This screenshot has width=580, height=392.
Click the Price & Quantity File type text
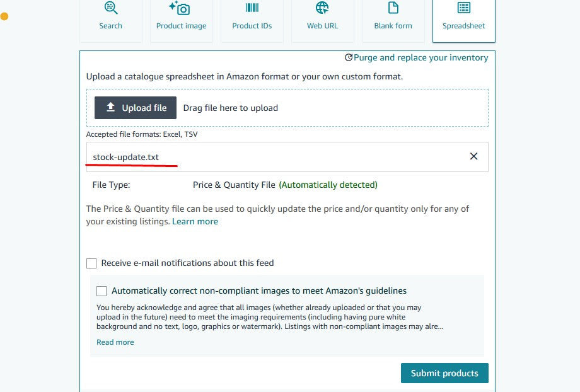tap(234, 185)
